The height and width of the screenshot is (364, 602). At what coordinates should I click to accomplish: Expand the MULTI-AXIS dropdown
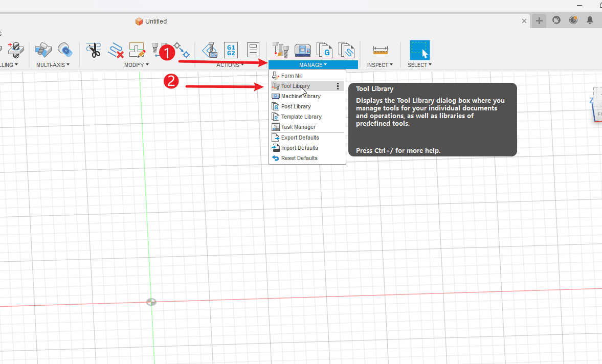tap(53, 65)
